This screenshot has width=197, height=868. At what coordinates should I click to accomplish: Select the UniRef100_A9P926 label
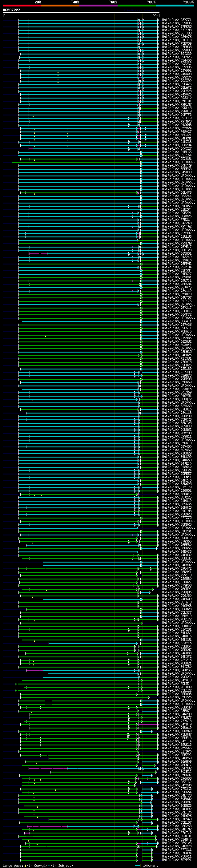177,57
